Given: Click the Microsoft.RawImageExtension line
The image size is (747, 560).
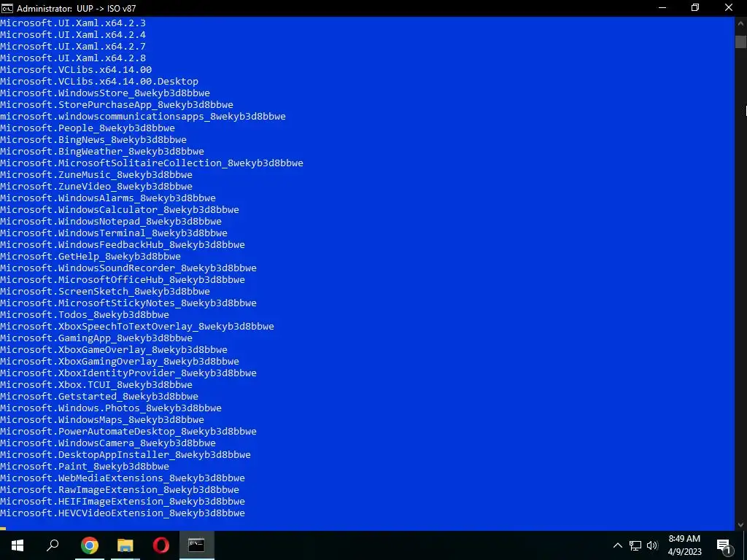Looking at the screenshot, I should (x=120, y=489).
